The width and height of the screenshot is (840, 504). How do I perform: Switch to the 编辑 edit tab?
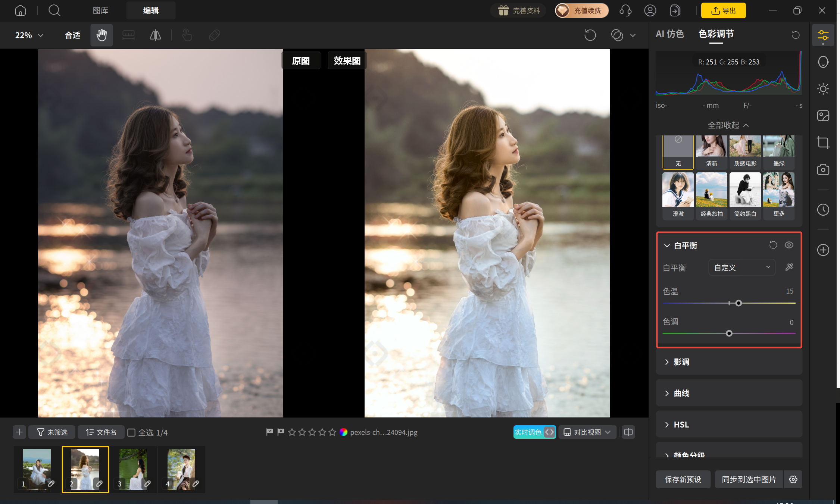pos(151,10)
